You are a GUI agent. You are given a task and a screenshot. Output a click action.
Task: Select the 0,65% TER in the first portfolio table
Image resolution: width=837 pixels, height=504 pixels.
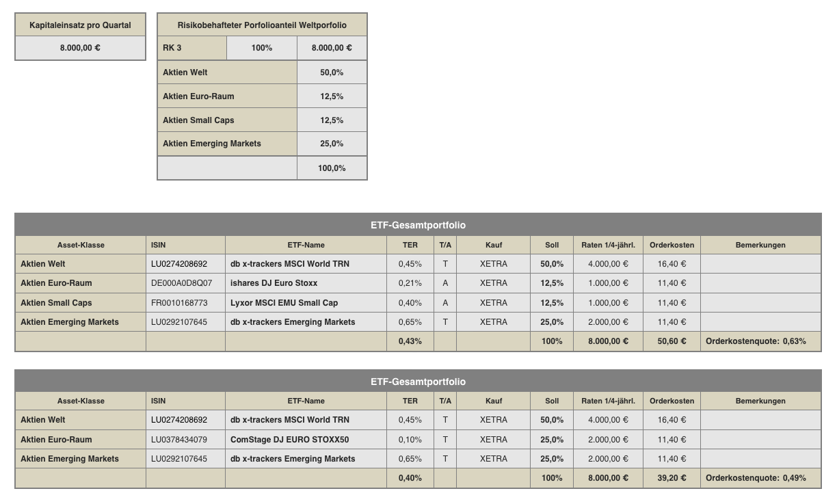pos(410,322)
